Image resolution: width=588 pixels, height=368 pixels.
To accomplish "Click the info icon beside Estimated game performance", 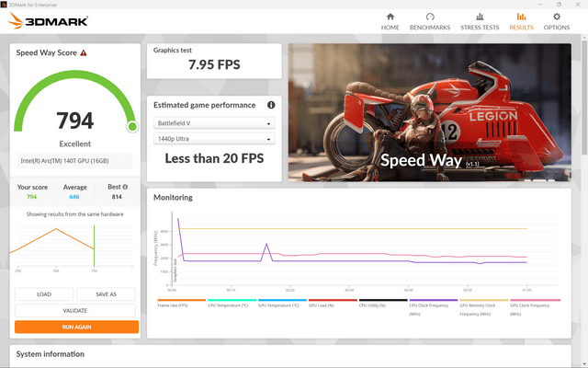I will coord(271,105).
